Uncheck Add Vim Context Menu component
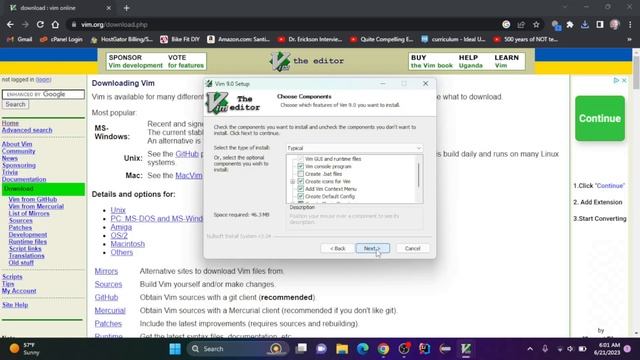Screen dimensions: 640x360 click(300, 189)
